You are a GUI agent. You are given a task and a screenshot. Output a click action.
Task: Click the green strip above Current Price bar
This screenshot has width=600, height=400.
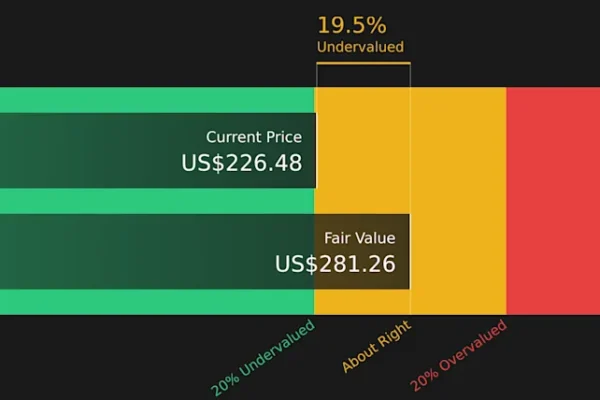(150, 100)
